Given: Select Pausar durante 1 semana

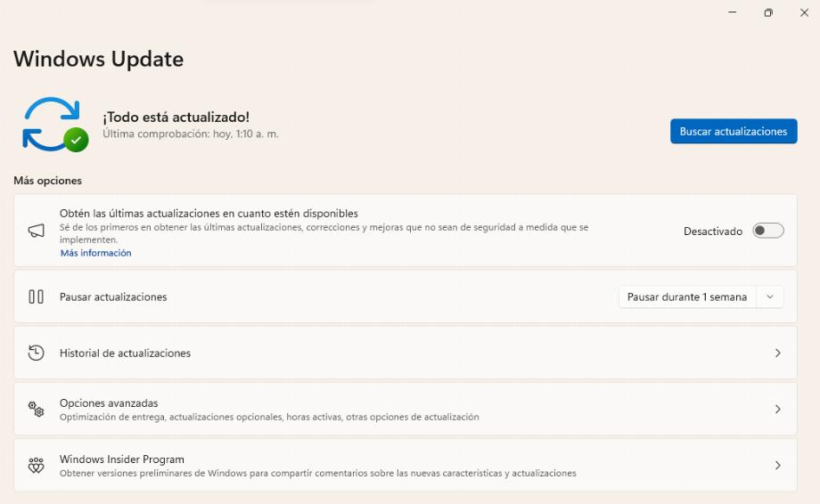Looking at the screenshot, I should pos(687,297).
